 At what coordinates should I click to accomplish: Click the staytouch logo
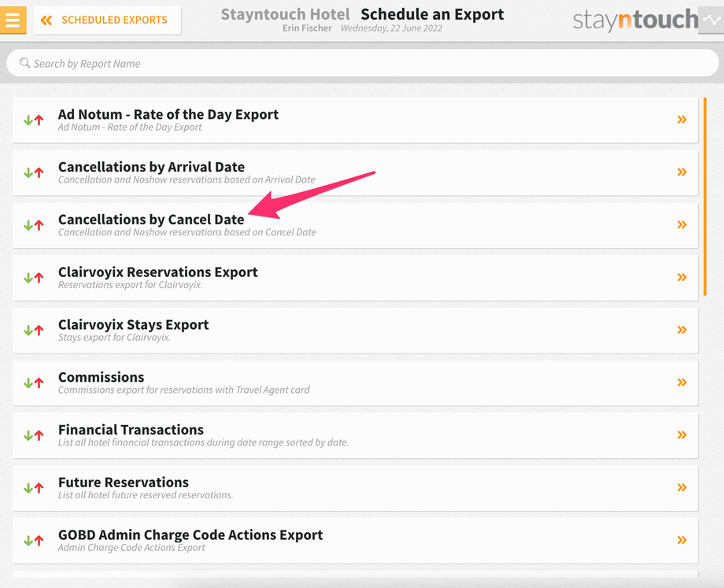(635, 20)
